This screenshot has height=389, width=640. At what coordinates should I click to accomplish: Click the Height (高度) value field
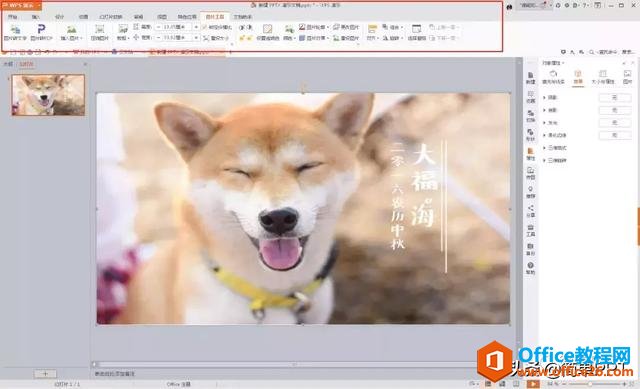[x=176, y=27]
